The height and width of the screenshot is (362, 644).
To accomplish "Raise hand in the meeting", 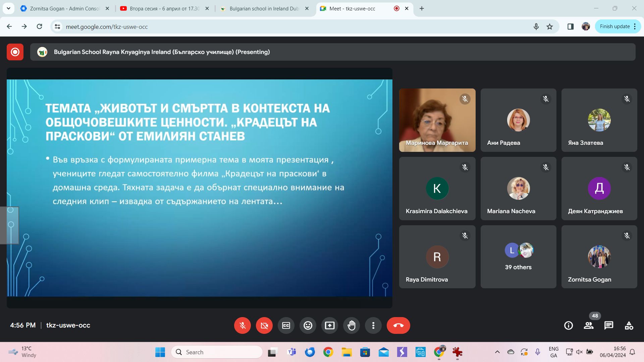I will [x=351, y=325].
